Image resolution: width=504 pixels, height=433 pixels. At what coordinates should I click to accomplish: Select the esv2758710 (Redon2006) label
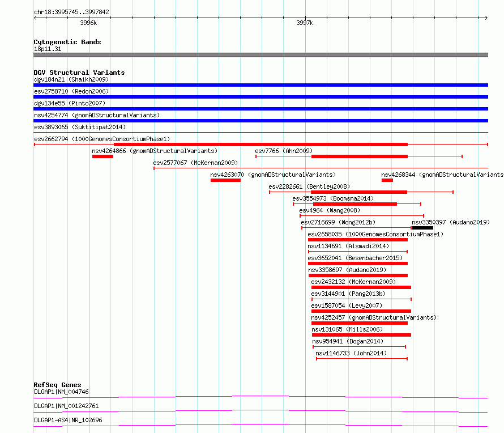coord(71,91)
